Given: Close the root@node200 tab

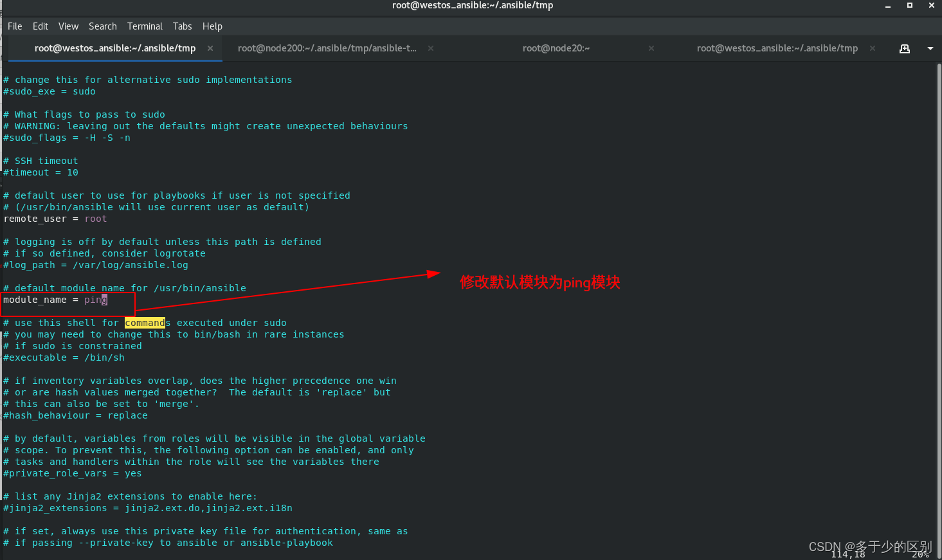Looking at the screenshot, I should pos(431,48).
